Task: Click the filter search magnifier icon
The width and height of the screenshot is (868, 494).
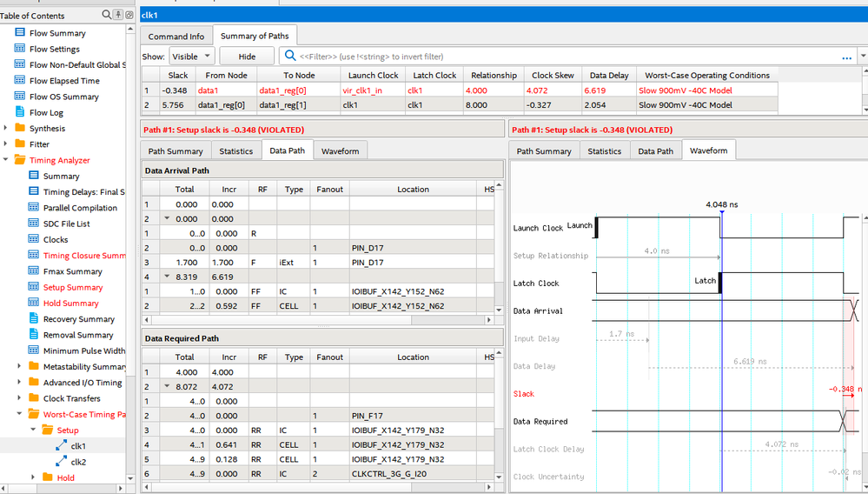Action: pos(290,57)
